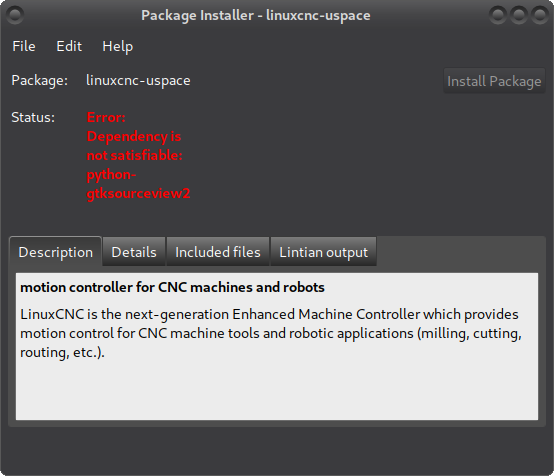Open the Edit menu
The width and height of the screenshot is (554, 476).
pyautogui.click(x=69, y=46)
